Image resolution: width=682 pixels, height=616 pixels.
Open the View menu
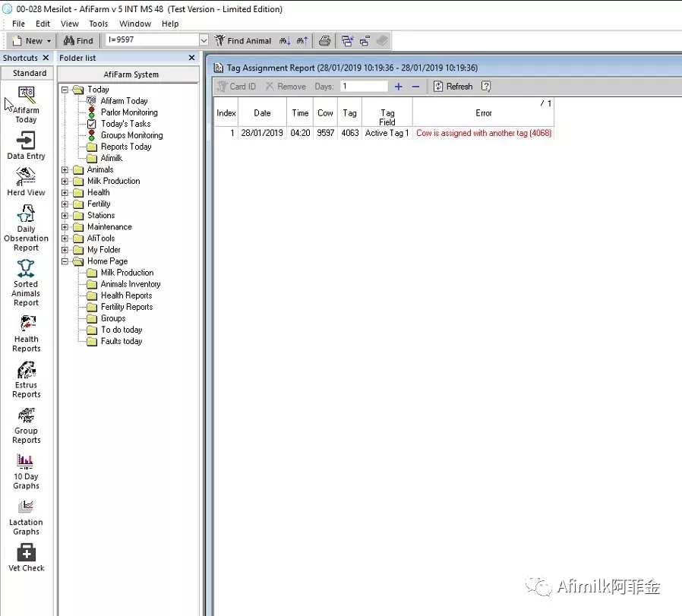[70, 24]
